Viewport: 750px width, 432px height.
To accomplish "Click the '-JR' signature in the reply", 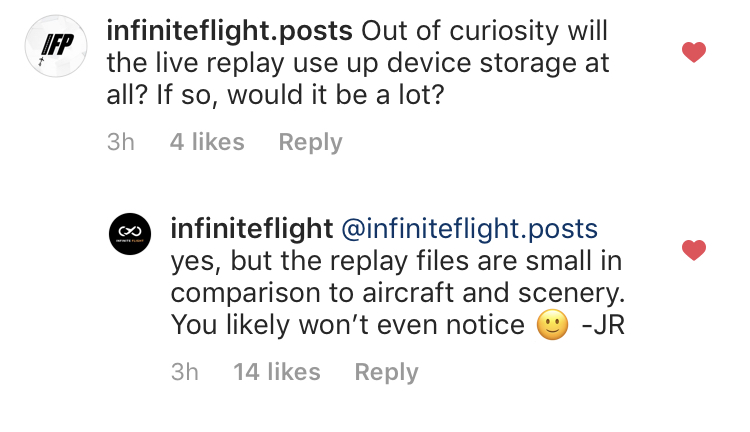I will (x=603, y=326).
